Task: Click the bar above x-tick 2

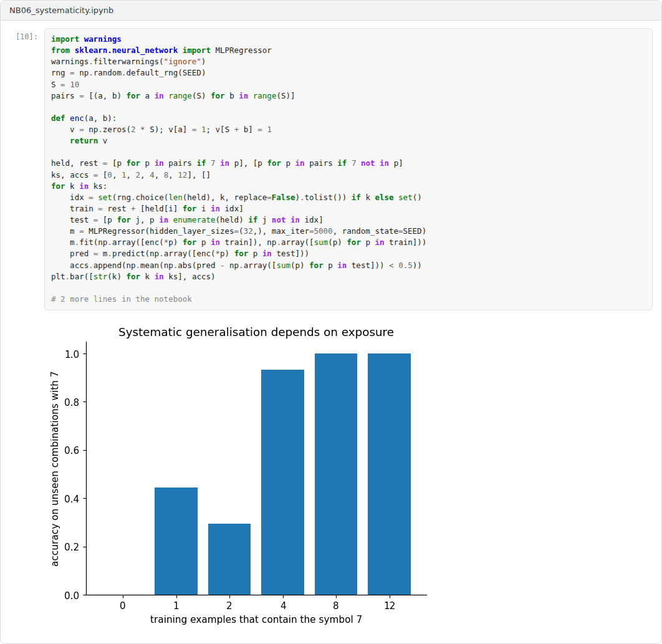Action: coord(229,560)
